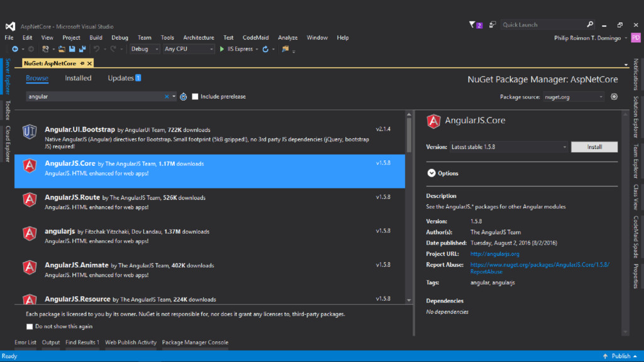This screenshot has height=362, width=644.
Task: Open the Toolbox side panel
Action: 8,110
